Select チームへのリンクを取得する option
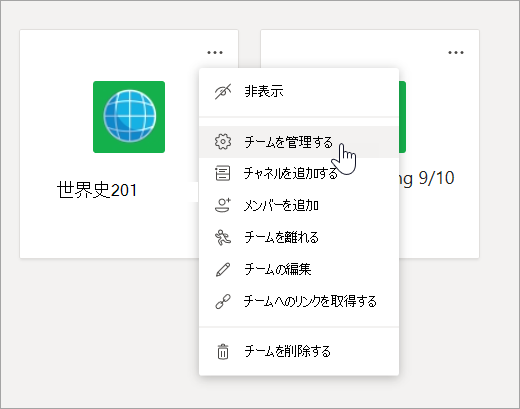 (x=299, y=301)
